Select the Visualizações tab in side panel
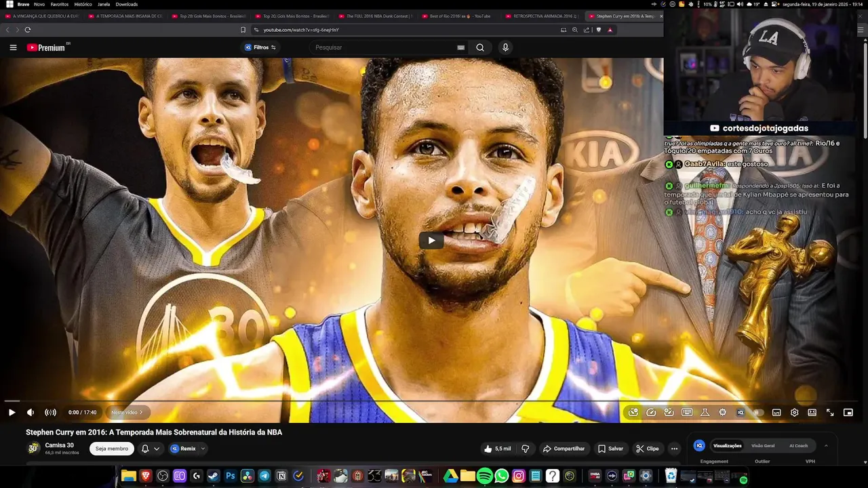868x488 pixels. (727, 446)
